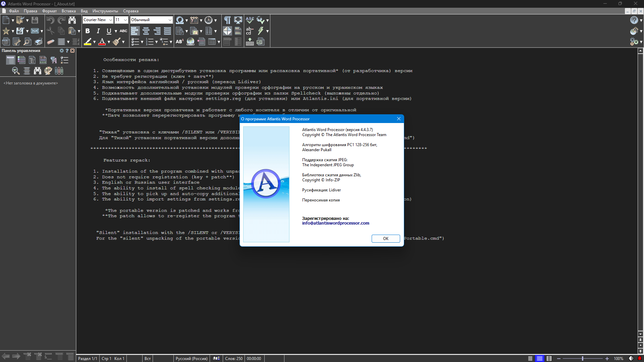Click the text highlight color marker icon

point(88,42)
